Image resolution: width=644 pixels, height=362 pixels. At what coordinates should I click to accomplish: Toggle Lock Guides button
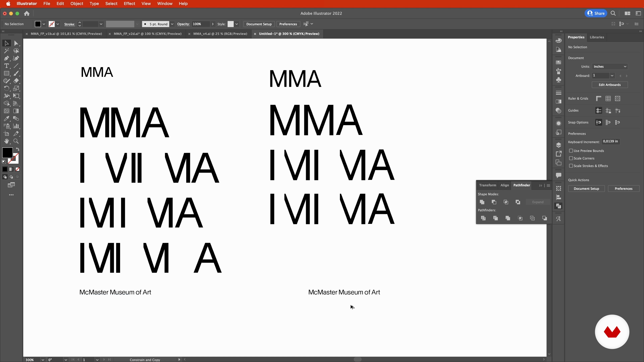click(608, 110)
